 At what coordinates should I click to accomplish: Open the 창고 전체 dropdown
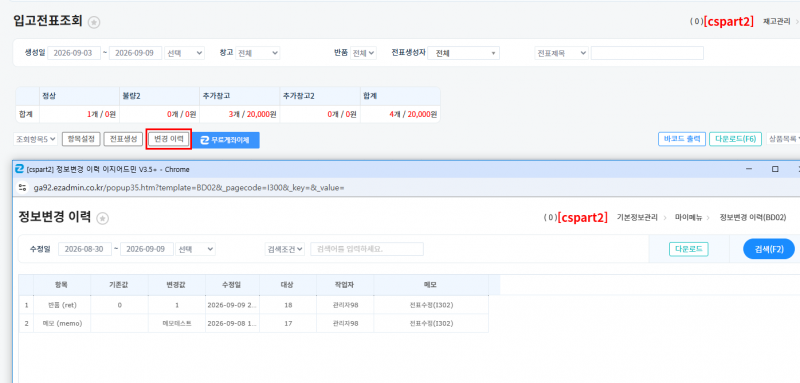(258, 53)
